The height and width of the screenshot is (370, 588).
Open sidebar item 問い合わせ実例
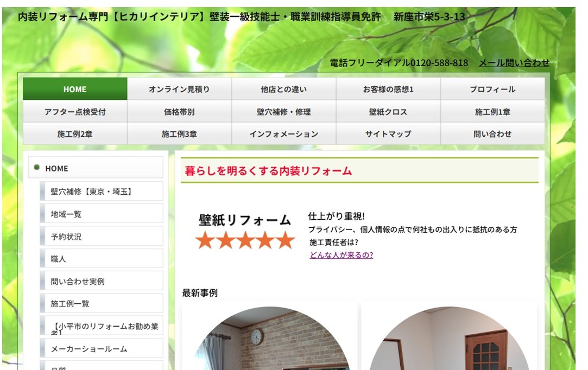(101, 281)
